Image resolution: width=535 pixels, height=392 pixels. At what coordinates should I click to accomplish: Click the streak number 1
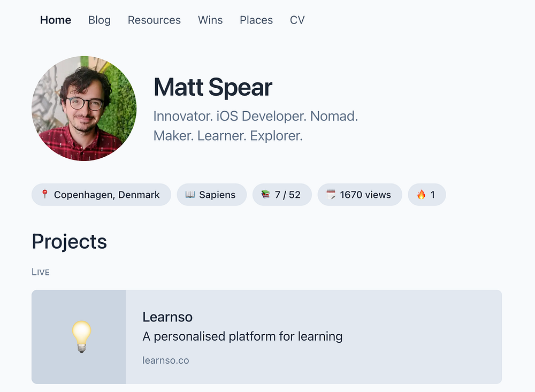(433, 195)
